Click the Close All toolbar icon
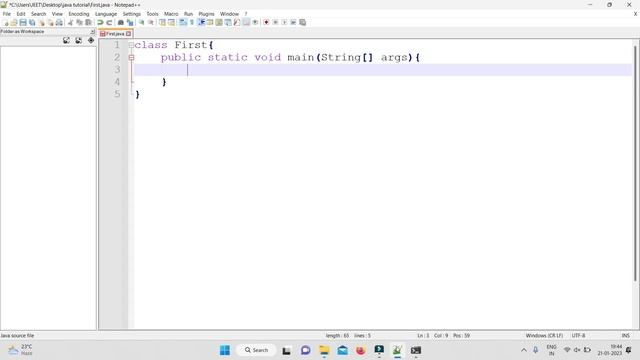This screenshot has height=360, width=640. (x=50, y=22)
